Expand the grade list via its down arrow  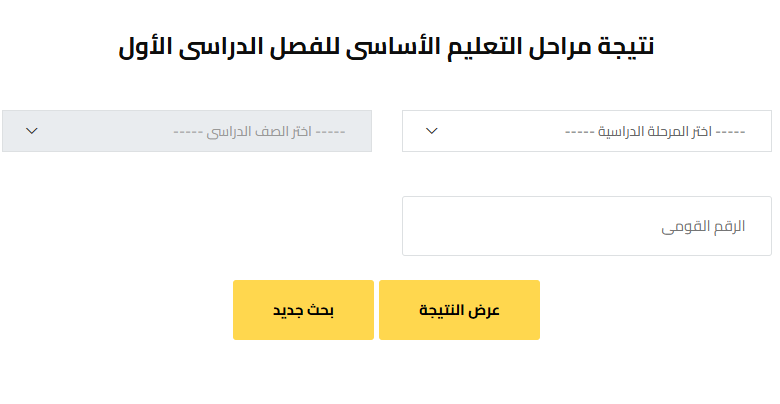click(x=32, y=131)
